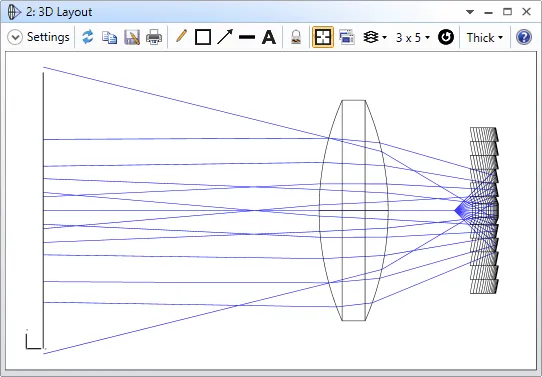
Task: Add text with the A tool
Action: (269, 37)
